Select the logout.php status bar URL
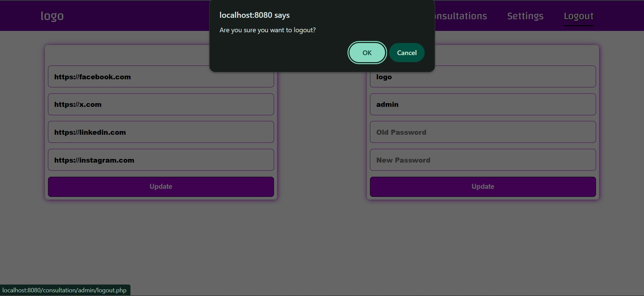This screenshot has width=644, height=296. (64, 290)
